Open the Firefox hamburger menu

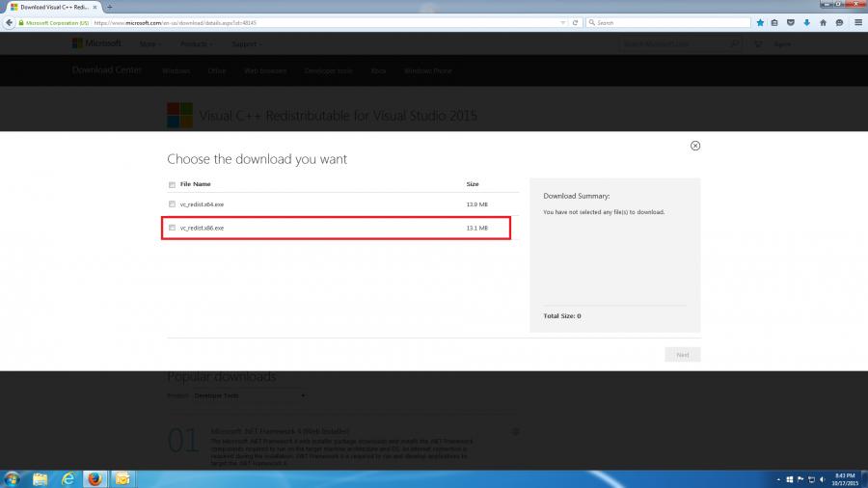pos(858,23)
